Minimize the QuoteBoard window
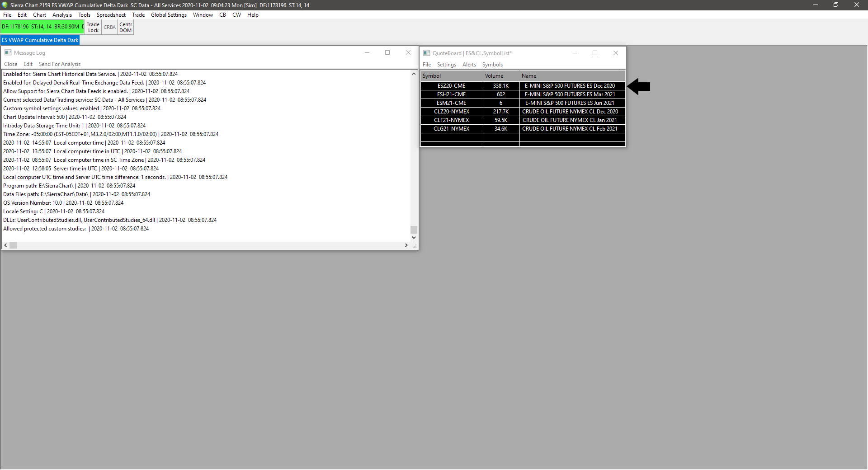The width and height of the screenshot is (868, 470). [x=575, y=53]
